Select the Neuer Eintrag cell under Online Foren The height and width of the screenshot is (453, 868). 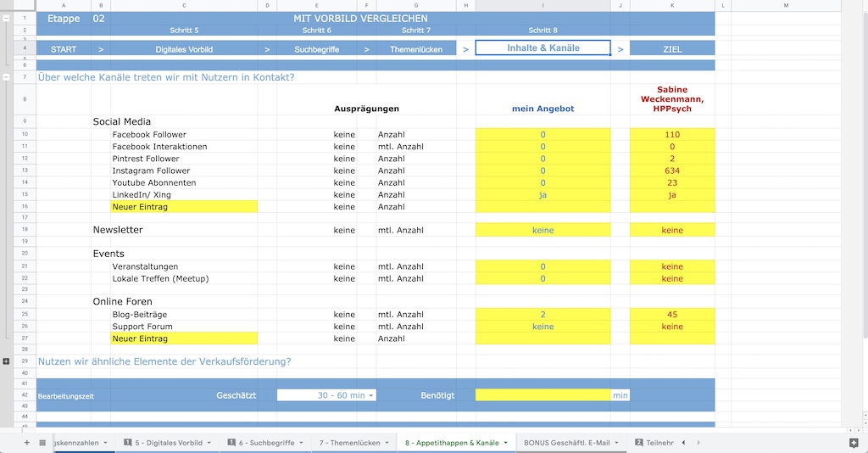(x=184, y=338)
